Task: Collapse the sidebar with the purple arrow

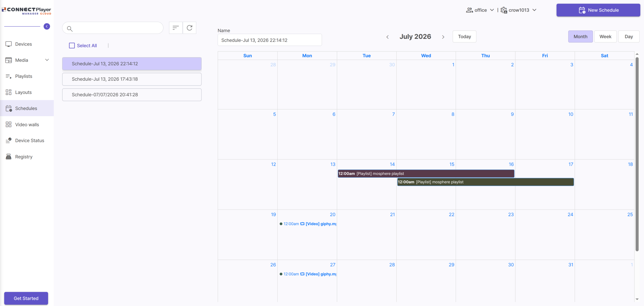Action: 47,26
